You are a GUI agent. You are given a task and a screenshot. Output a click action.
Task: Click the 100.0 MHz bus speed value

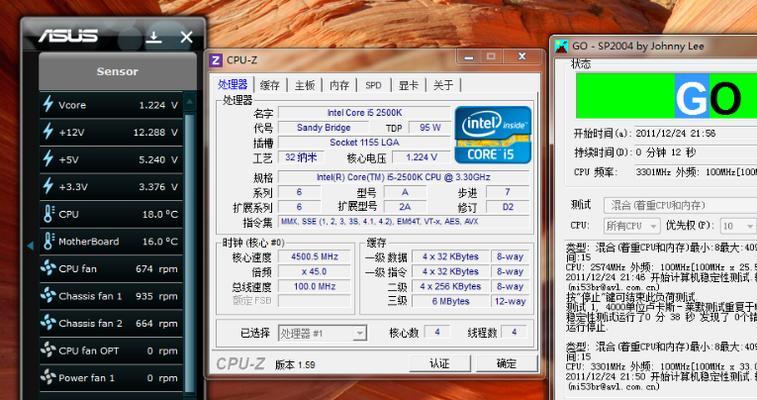pyautogui.click(x=315, y=286)
